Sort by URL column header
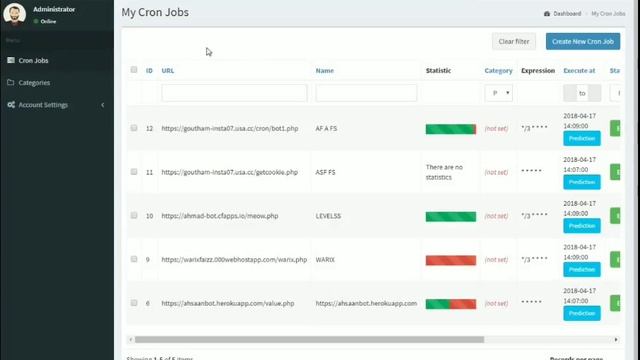The height and width of the screenshot is (360, 640). pos(168,71)
